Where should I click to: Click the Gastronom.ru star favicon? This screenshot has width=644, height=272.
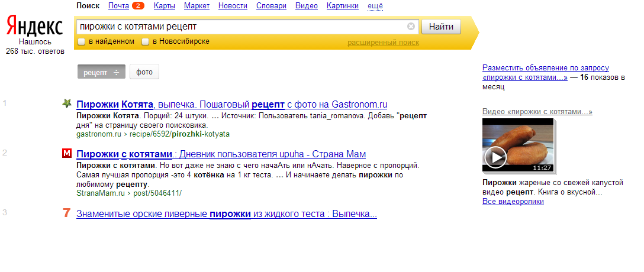point(66,104)
